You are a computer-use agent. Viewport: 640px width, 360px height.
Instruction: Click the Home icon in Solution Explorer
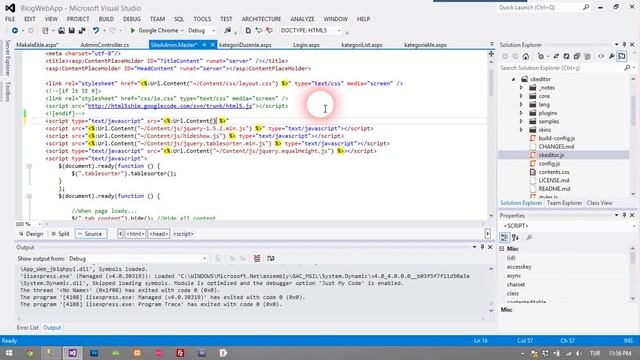pyautogui.click(x=526, y=56)
